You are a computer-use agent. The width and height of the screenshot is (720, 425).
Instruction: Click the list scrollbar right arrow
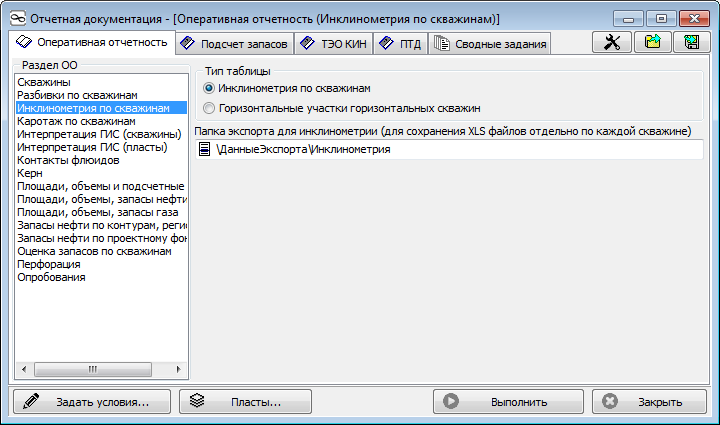click(179, 369)
